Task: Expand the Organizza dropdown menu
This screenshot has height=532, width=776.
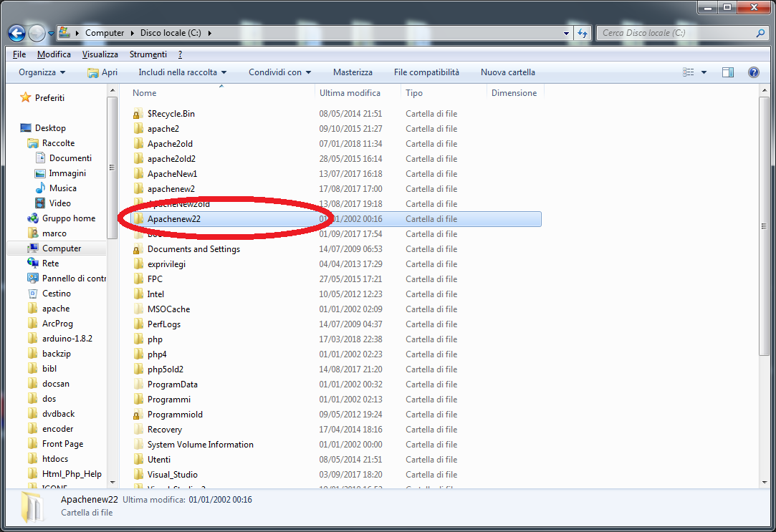Action: (x=42, y=72)
